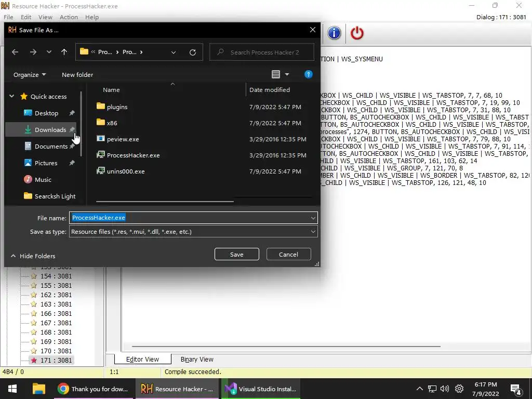Switch to Chrome taskbar window
Image resolution: width=532 pixels, height=399 pixels.
click(94, 389)
